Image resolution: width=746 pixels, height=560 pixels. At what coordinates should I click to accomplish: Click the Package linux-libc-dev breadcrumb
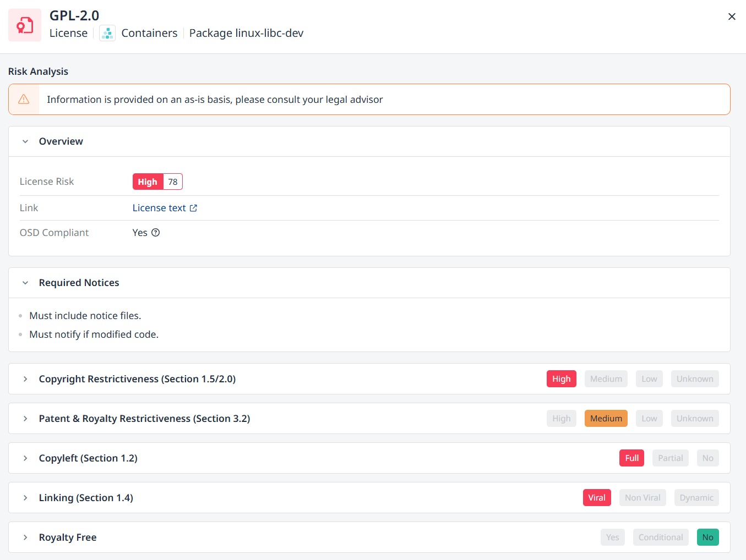[x=246, y=34]
